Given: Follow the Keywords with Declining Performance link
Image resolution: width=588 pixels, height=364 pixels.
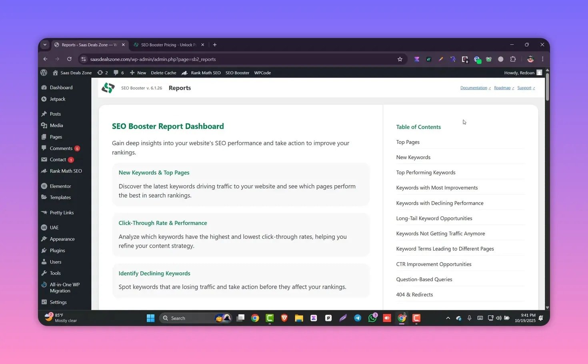Looking at the screenshot, I should (440, 203).
